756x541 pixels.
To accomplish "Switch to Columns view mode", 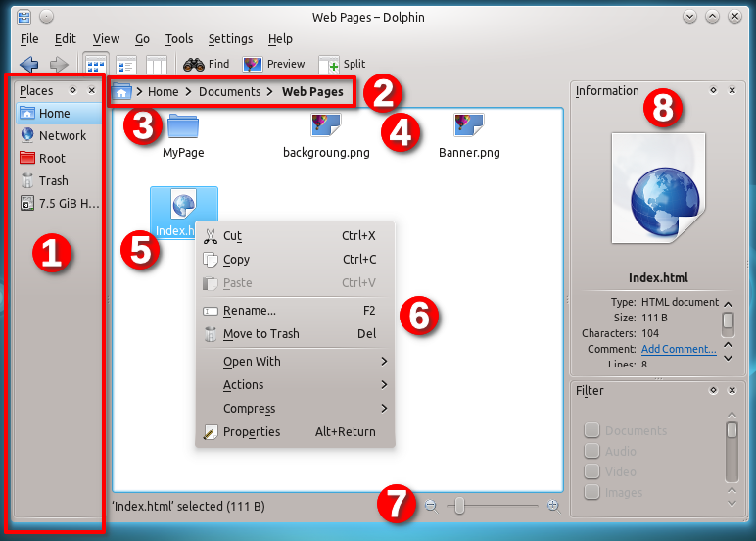I will click(156, 65).
